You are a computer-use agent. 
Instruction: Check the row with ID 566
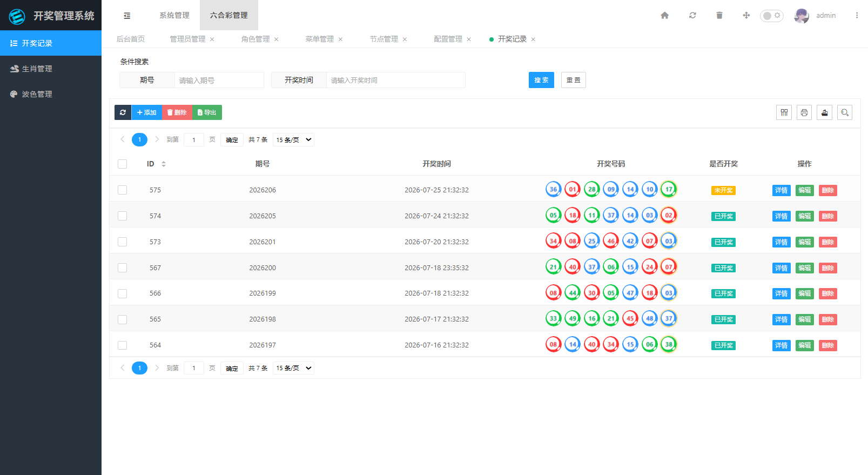click(123, 293)
